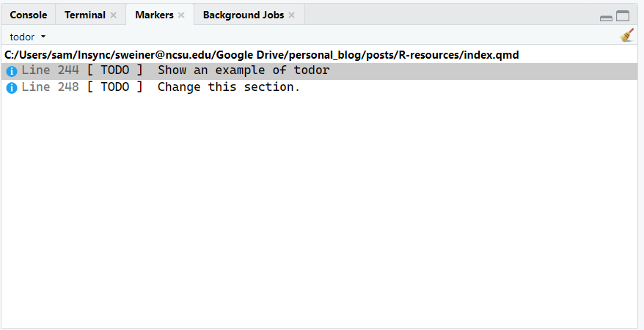Close the Markers tab
Screen dimensions: 644x330
[x=181, y=15]
